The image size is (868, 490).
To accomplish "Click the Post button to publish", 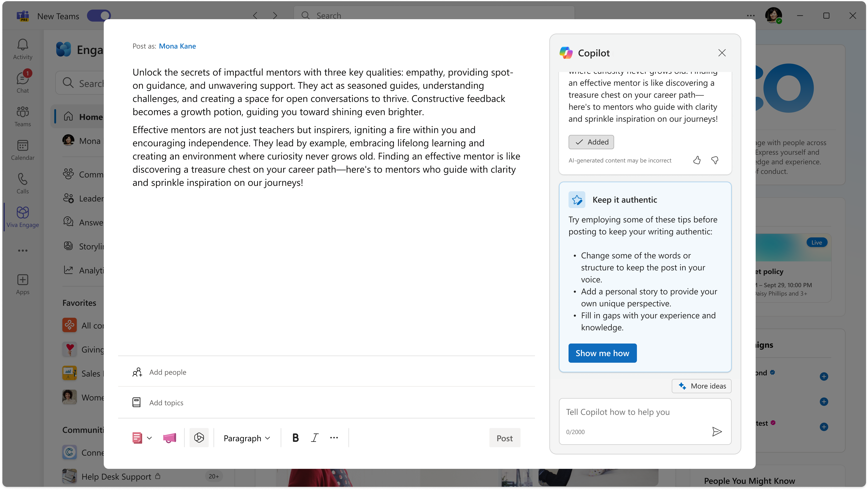I will pos(504,437).
